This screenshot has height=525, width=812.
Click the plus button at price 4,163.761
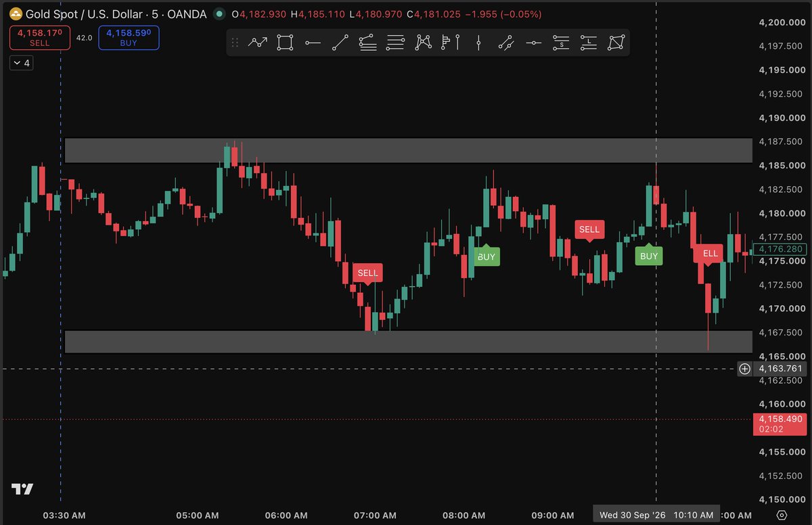click(x=744, y=369)
